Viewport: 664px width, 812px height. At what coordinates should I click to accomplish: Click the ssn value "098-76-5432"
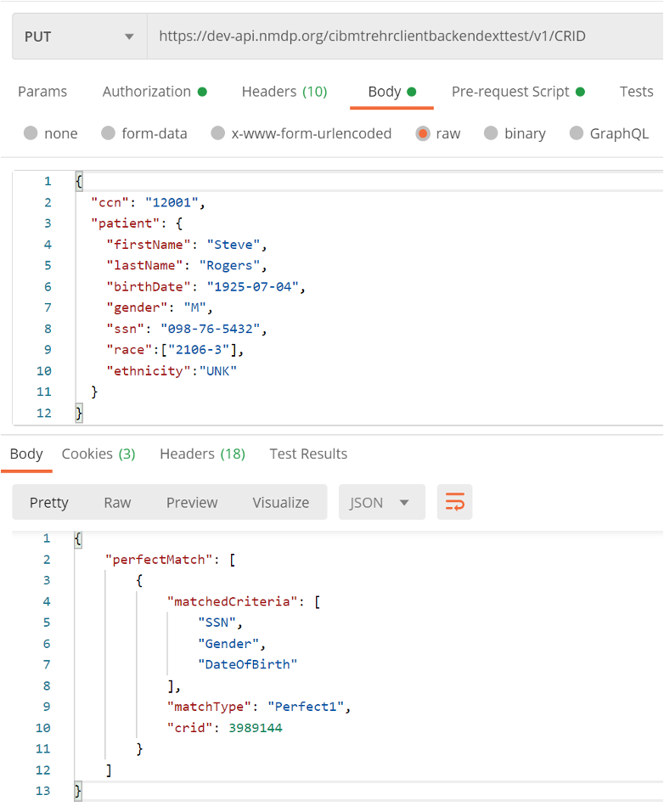click(x=210, y=329)
